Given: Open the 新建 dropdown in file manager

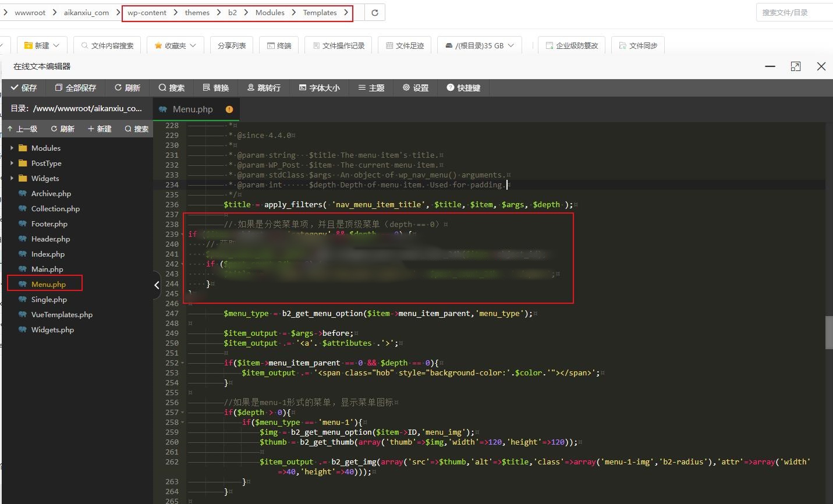Looking at the screenshot, I should coord(42,45).
